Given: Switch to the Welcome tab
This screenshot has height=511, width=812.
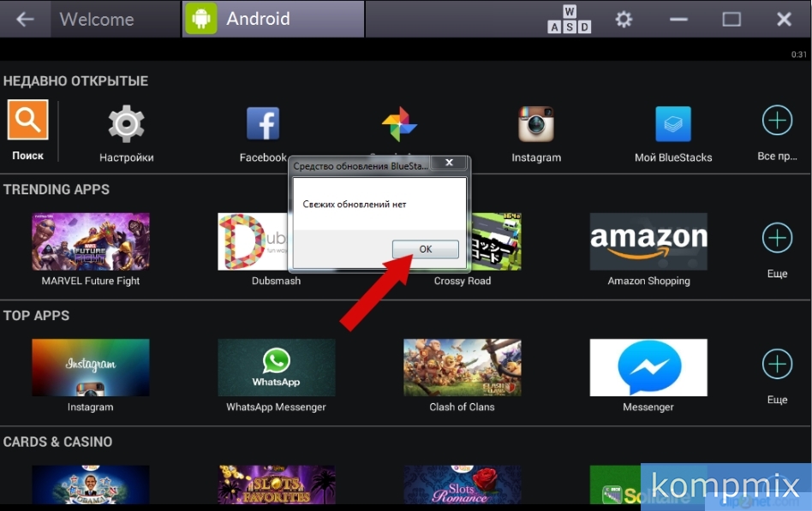Looking at the screenshot, I should coord(97,19).
